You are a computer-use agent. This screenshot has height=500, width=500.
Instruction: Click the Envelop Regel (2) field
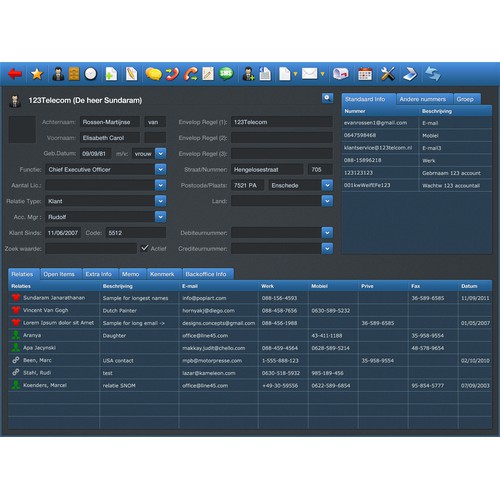click(x=282, y=138)
